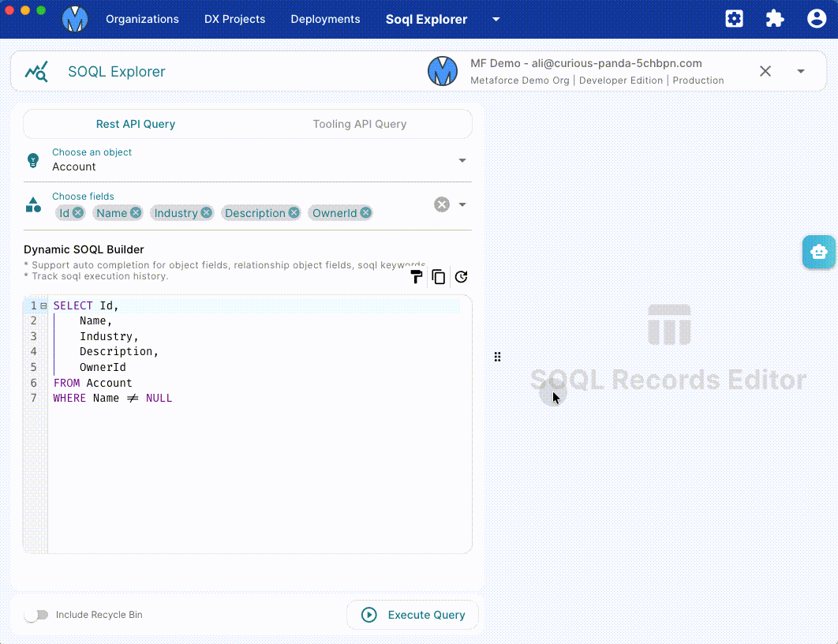Click the 'FROM Account' line in editor

coord(92,383)
